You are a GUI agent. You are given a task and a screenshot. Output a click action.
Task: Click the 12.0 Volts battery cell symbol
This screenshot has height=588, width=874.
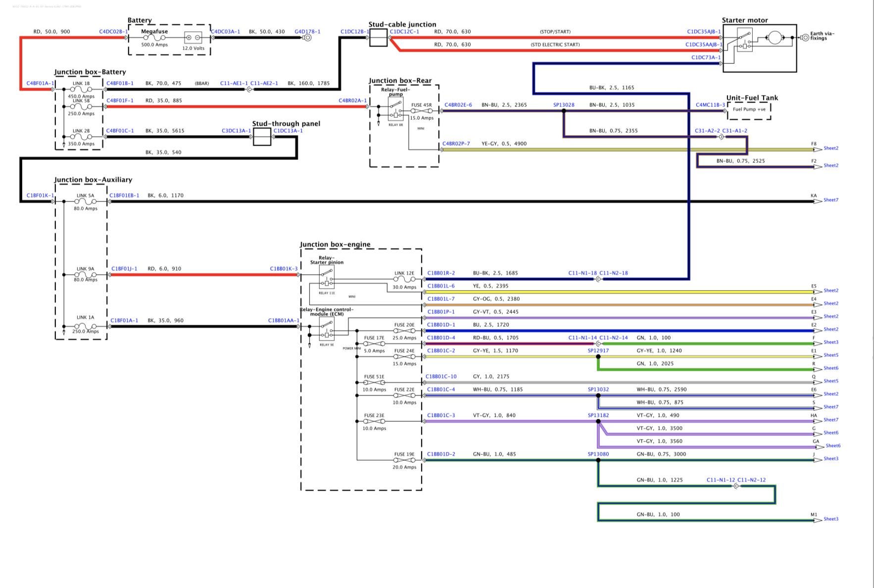point(193,38)
